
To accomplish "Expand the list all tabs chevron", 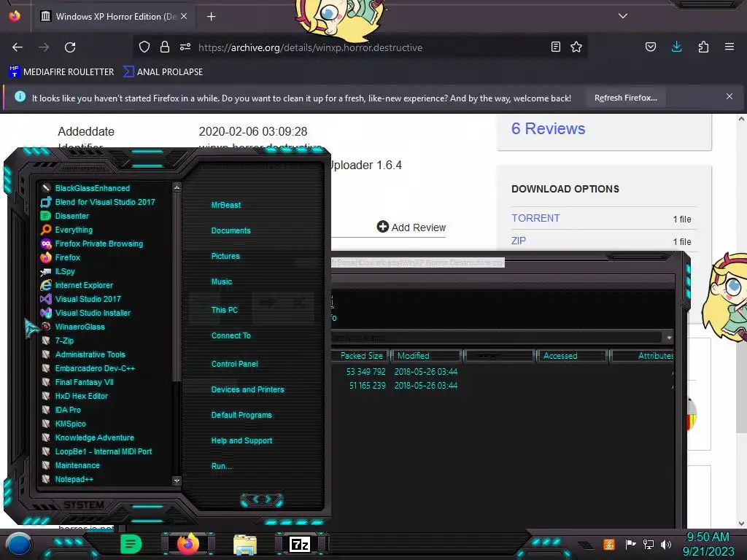I will [623, 16].
